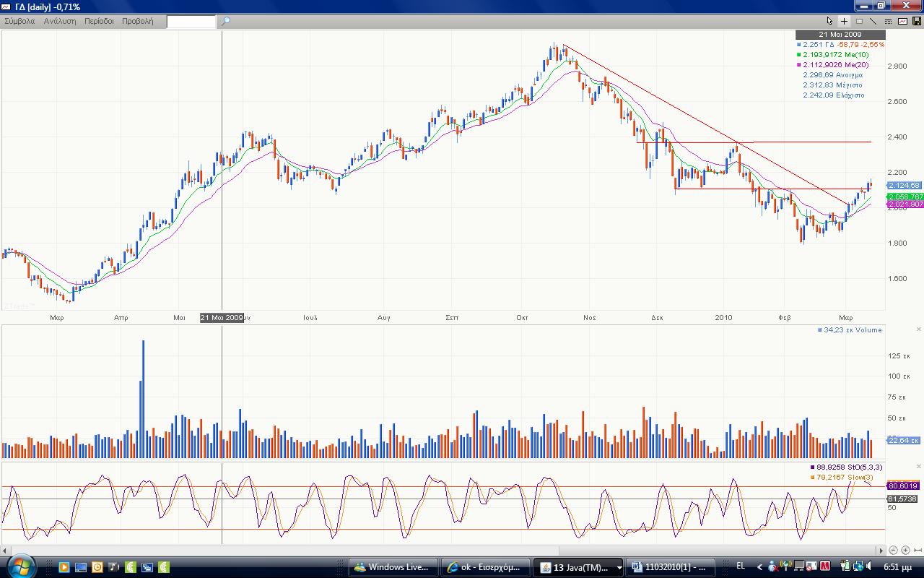Click the StO(5,3,3) indicator label
The width and height of the screenshot is (924, 578).
[x=846, y=467]
